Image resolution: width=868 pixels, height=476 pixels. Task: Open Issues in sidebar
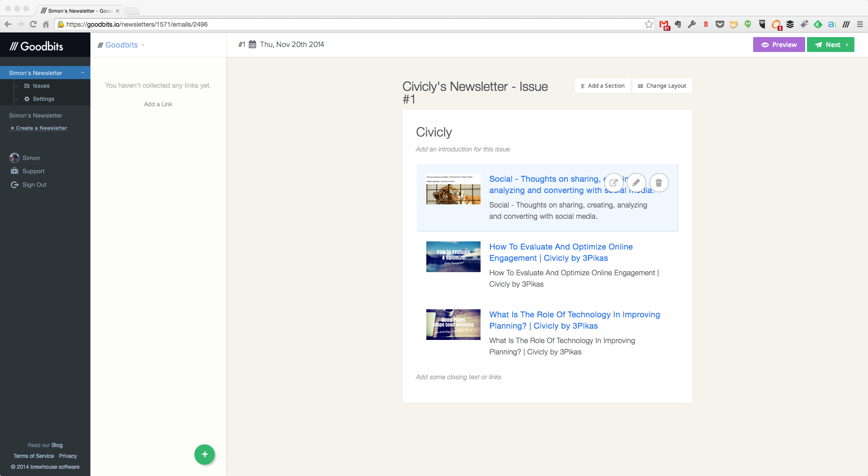[41, 86]
